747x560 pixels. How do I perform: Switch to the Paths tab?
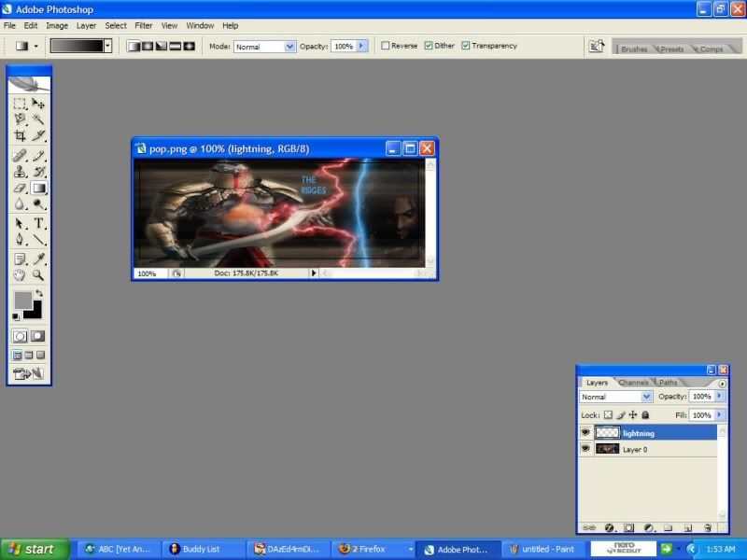click(668, 383)
